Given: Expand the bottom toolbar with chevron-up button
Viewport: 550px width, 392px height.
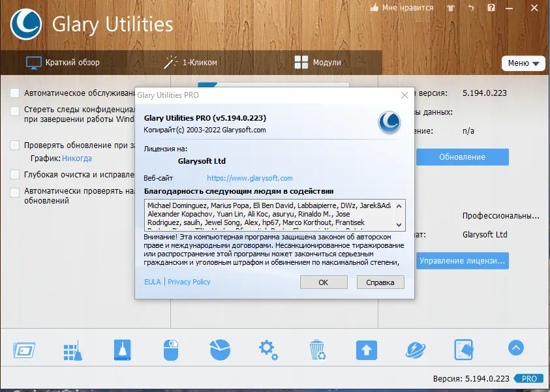Looking at the screenshot, I should 515,348.
